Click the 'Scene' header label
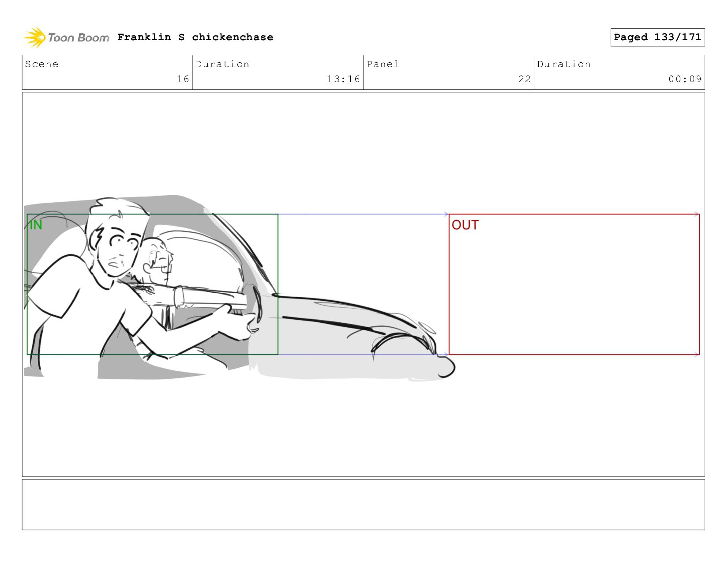Viewport: 728px width, 563px height. pyautogui.click(x=41, y=64)
